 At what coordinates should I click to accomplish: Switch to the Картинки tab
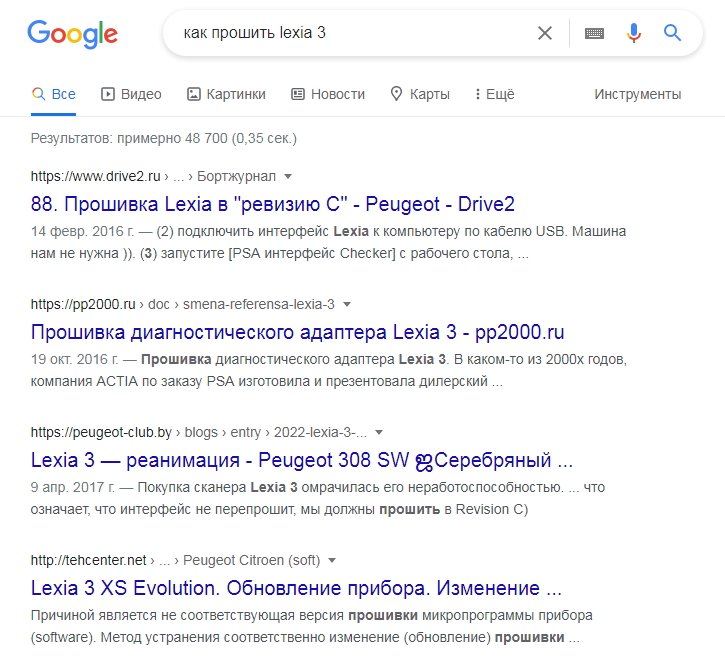click(226, 94)
